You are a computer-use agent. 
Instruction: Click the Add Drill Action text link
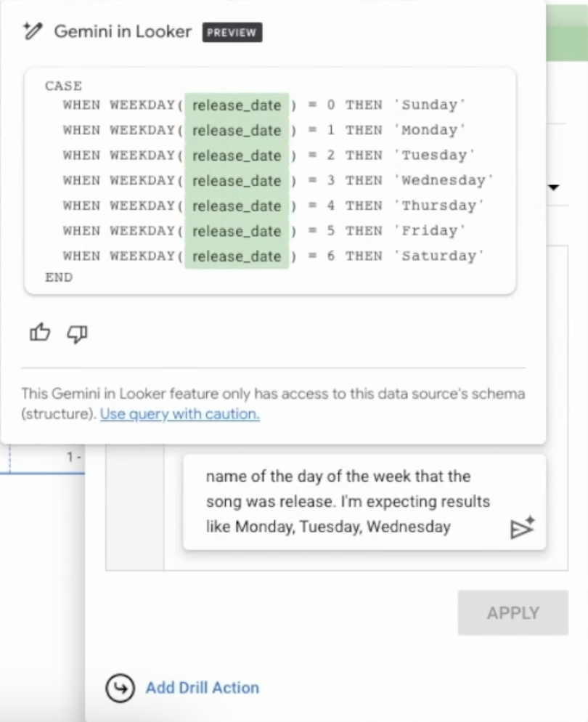(x=202, y=688)
